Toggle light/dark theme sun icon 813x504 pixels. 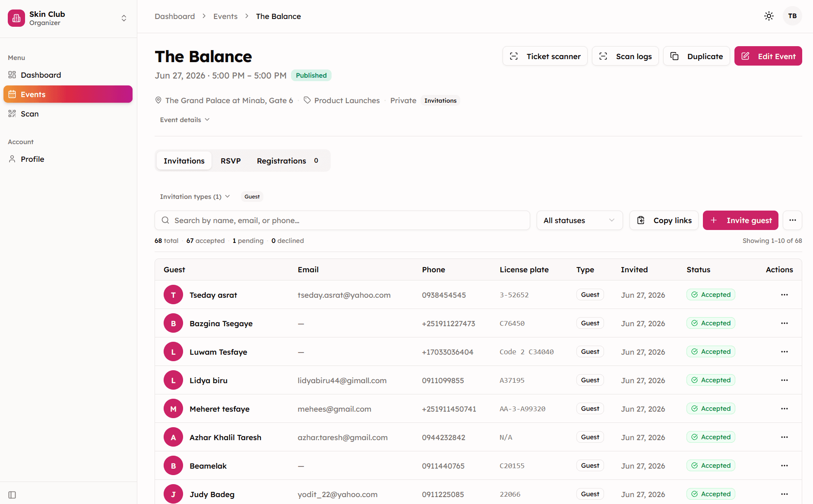[x=769, y=16]
